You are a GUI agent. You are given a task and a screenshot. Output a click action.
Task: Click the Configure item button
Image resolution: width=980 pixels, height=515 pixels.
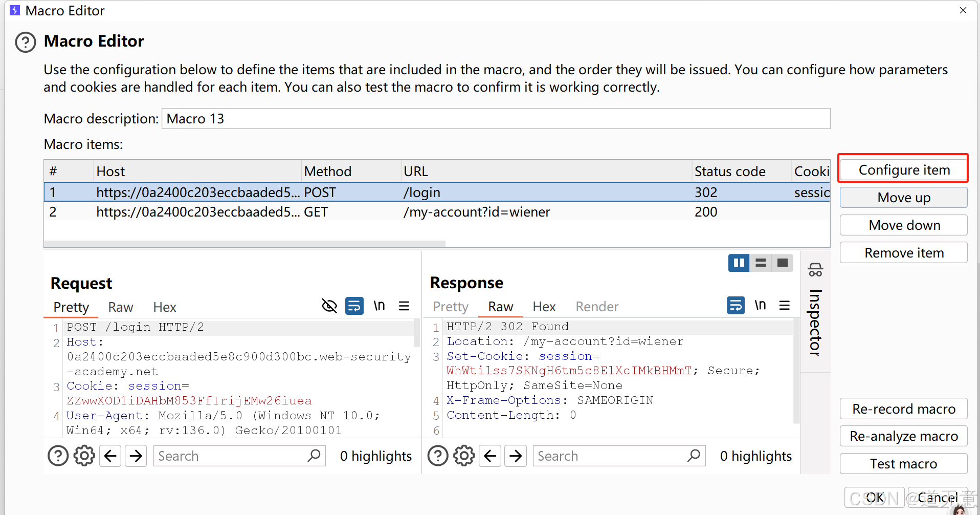click(x=903, y=170)
